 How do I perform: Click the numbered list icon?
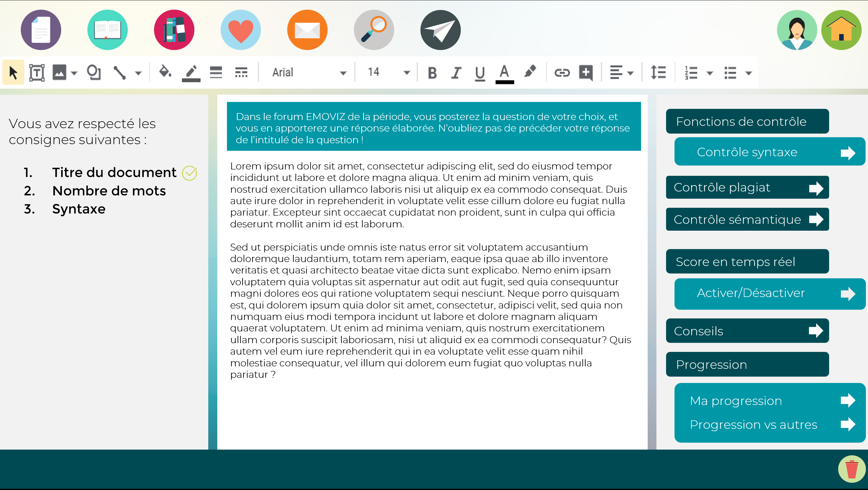[x=691, y=72]
